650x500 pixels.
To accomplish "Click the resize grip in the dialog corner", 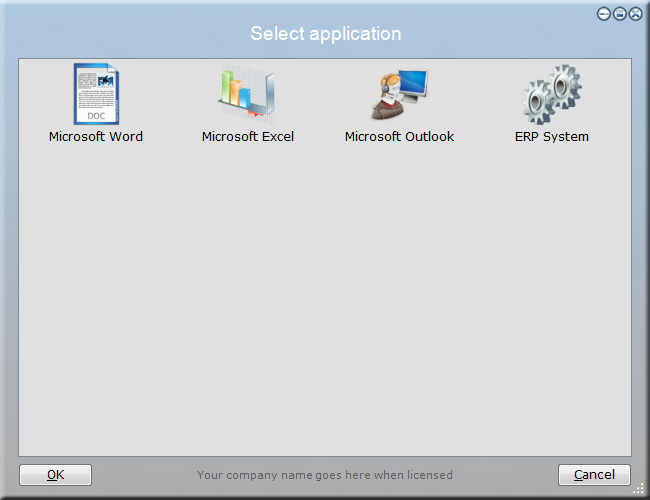I will click(x=638, y=488).
